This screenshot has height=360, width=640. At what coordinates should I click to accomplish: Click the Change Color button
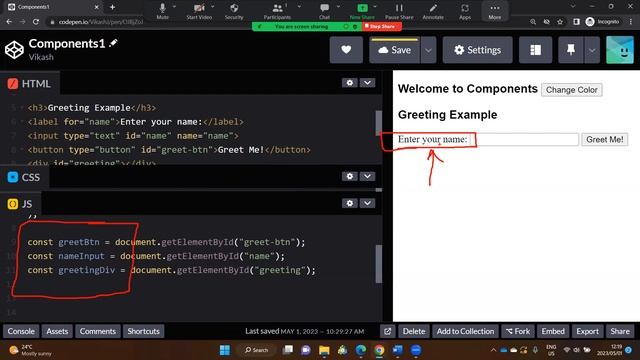pos(571,90)
